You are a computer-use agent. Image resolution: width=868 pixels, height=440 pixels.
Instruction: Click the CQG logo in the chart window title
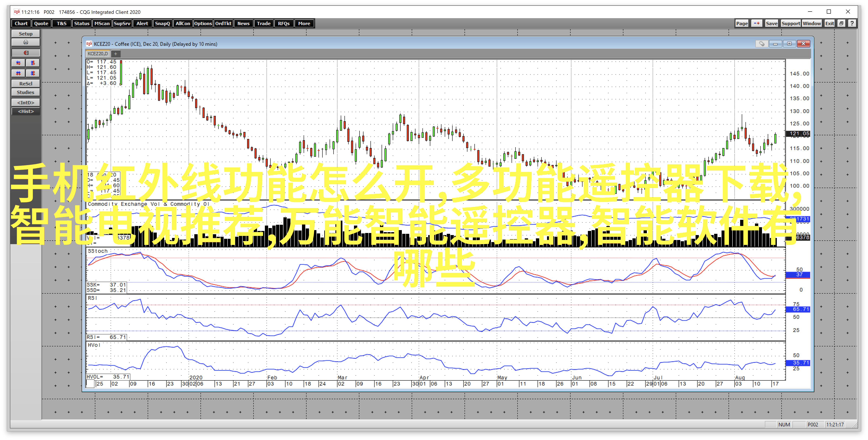click(x=89, y=44)
